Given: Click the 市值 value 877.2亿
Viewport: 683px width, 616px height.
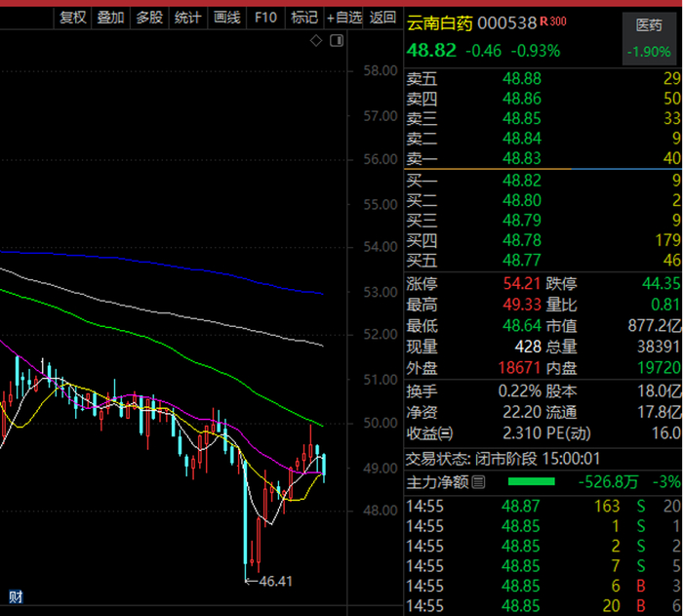Looking at the screenshot, I should click(655, 326).
